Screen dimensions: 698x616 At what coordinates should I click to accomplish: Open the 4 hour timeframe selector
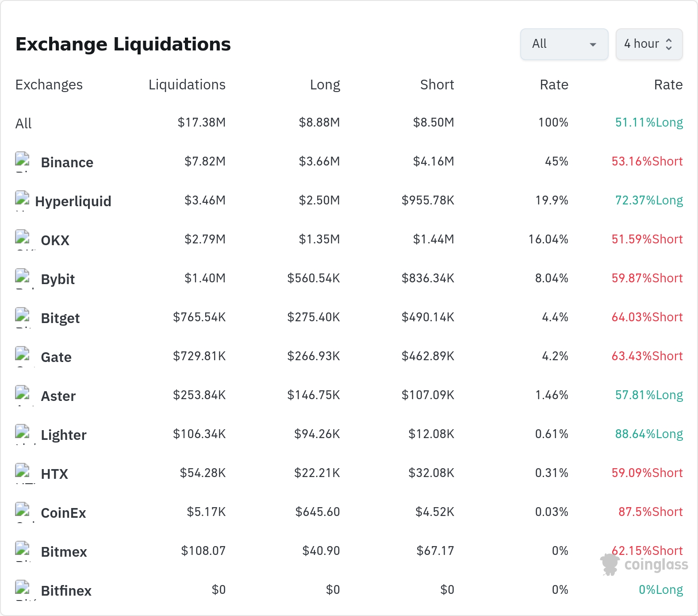tap(649, 44)
